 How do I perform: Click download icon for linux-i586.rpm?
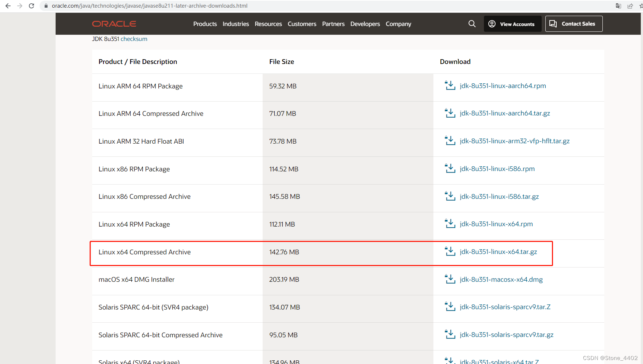(x=450, y=168)
